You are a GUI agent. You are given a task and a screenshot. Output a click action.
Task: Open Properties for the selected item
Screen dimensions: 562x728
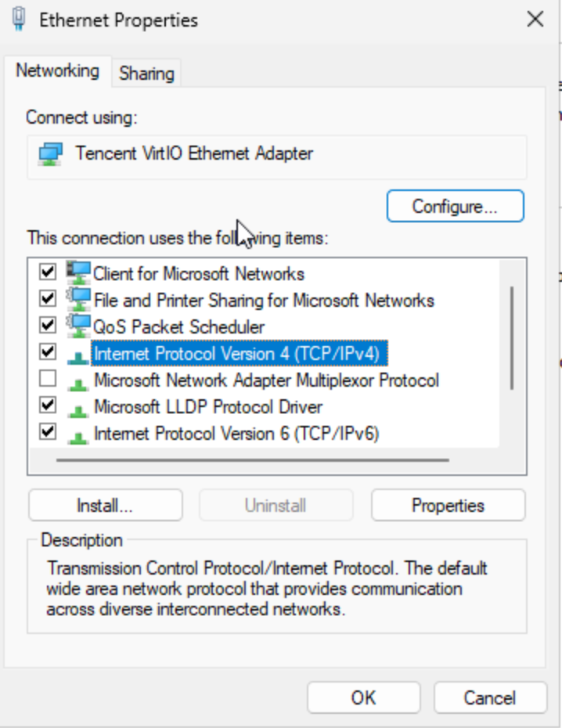coord(448,506)
